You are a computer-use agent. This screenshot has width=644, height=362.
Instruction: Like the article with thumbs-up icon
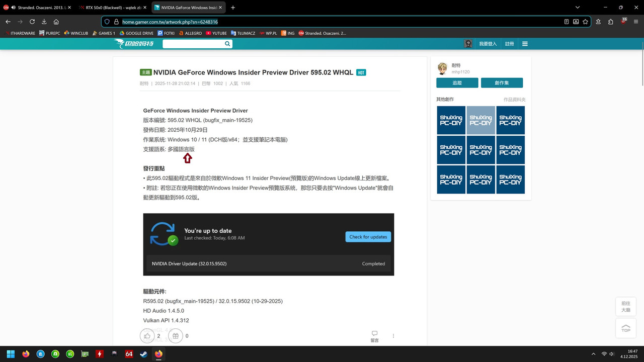coord(147,336)
